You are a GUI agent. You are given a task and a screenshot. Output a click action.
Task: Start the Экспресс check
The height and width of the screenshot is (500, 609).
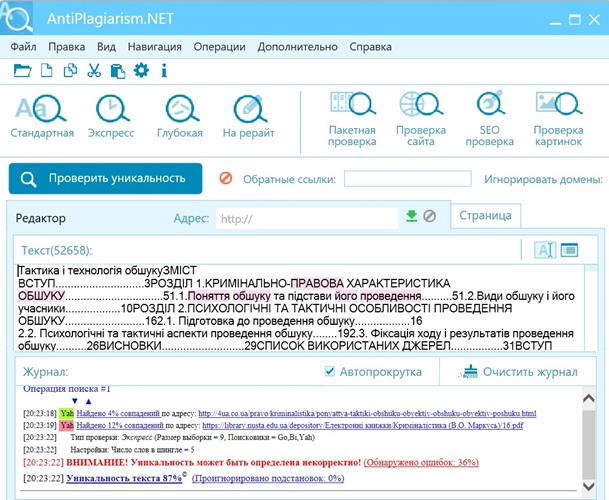(111, 117)
